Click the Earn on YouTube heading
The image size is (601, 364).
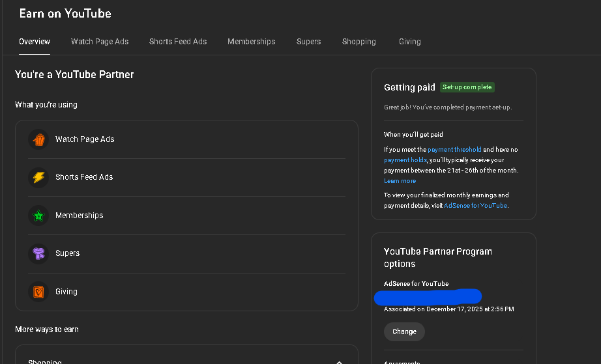tap(65, 14)
